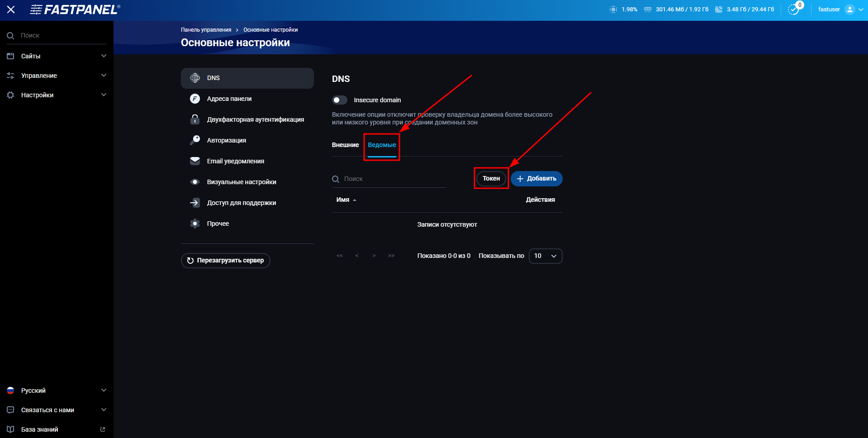Open Двухфакторная аутентификация via lock icon
868x438 pixels.
tap(195, 119)
